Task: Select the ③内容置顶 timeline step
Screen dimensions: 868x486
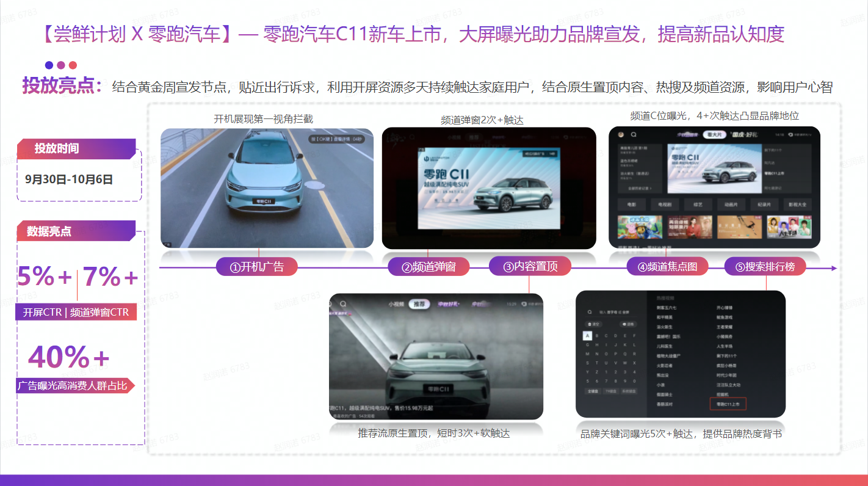Action: coord(530,266)
